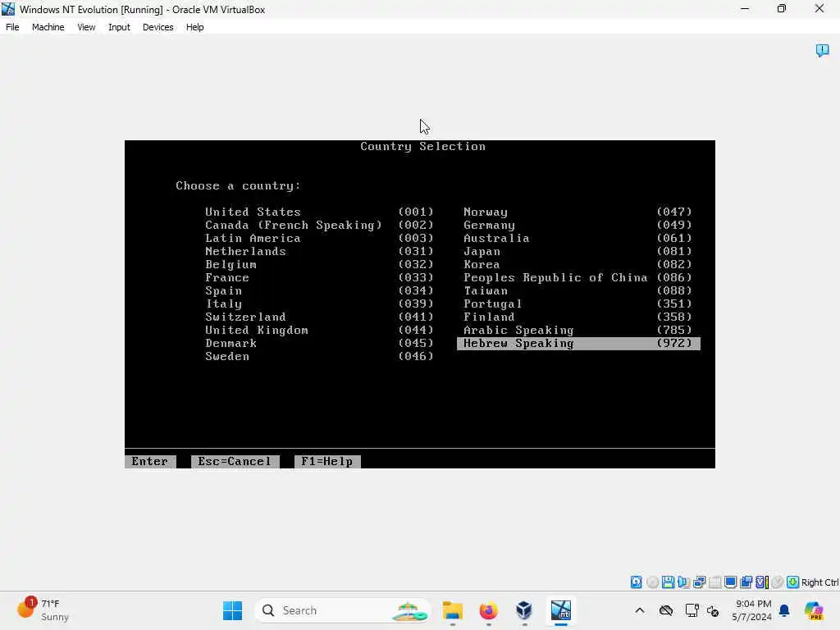Image resolution: width=840 pixels, height=630 pixels.
Task: Select Norway (047) entry
Action: point(577,212)
